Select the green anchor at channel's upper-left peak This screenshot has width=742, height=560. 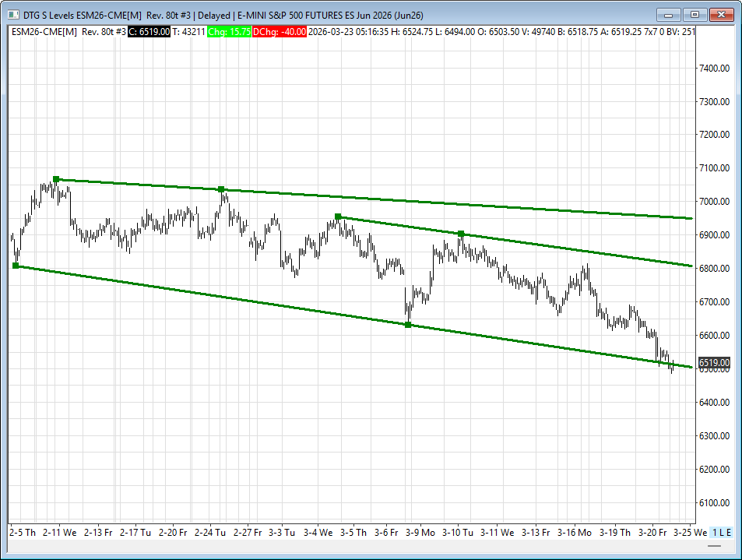56,179
